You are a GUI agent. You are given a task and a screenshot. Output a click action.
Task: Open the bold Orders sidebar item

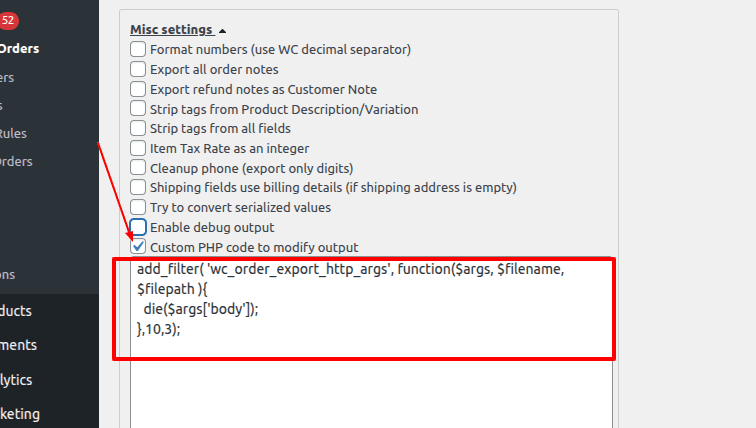coord(20,48)
